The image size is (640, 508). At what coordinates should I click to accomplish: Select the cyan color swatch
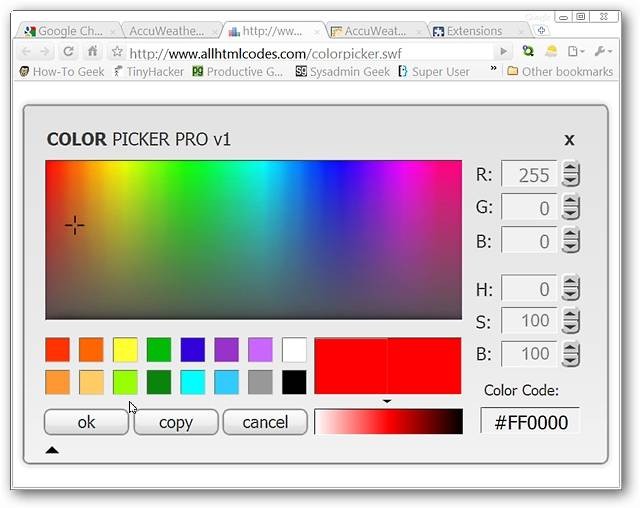pyautogui.click(x=193, y=382)
